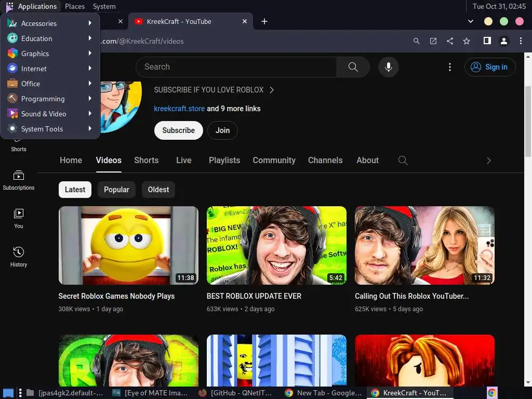The image size is (532, 399).
Task: Expand the Programming submenu
Action: (50, 99)
